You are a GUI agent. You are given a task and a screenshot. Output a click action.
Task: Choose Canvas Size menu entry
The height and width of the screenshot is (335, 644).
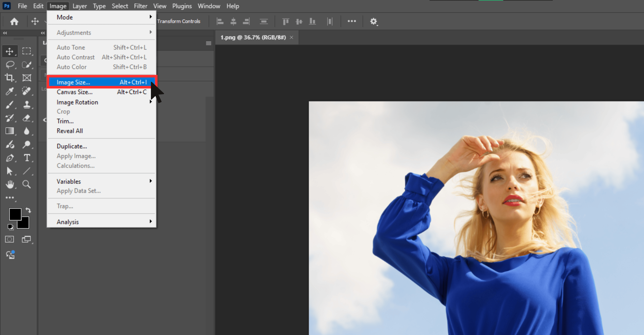pyautogui.click(x=101, y=92)
